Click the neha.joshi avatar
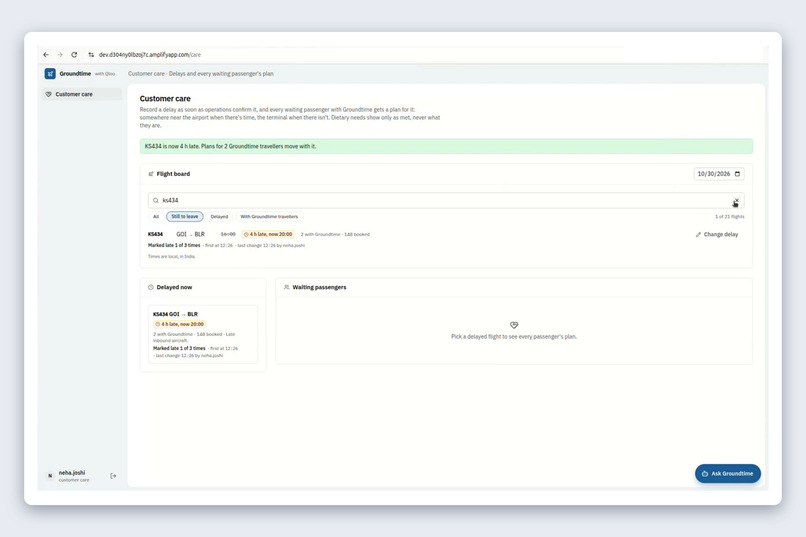Viewport: 806px width, 537px height. [x=50, y=476]
